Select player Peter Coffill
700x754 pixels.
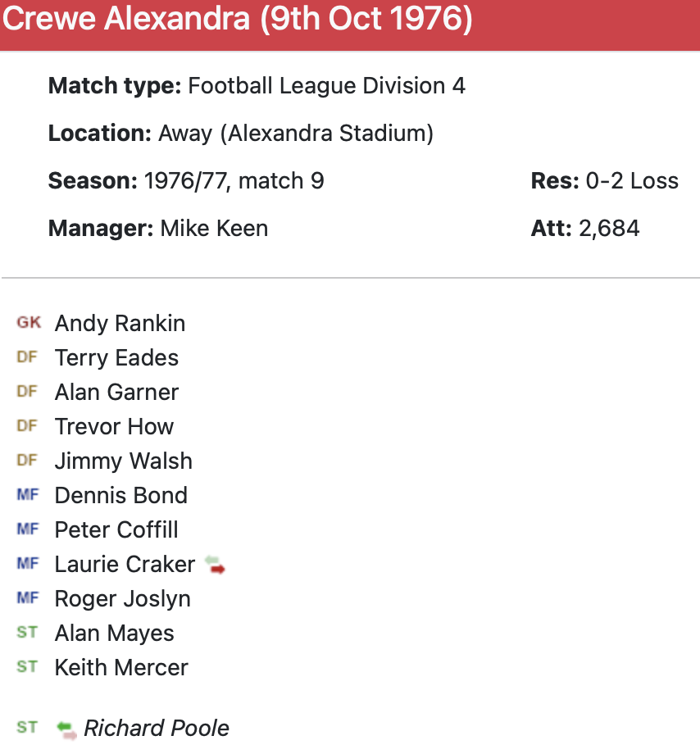(116, 529)
